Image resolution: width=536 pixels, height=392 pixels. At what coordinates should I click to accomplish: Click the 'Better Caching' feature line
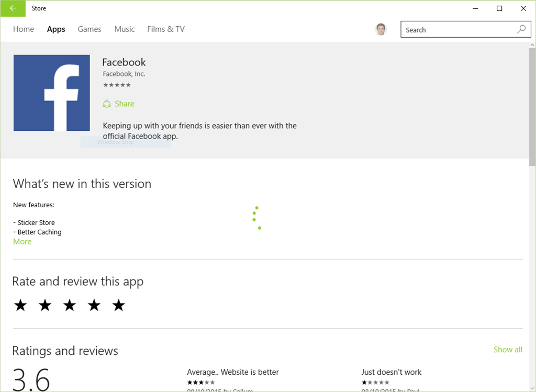pos(37,232)
